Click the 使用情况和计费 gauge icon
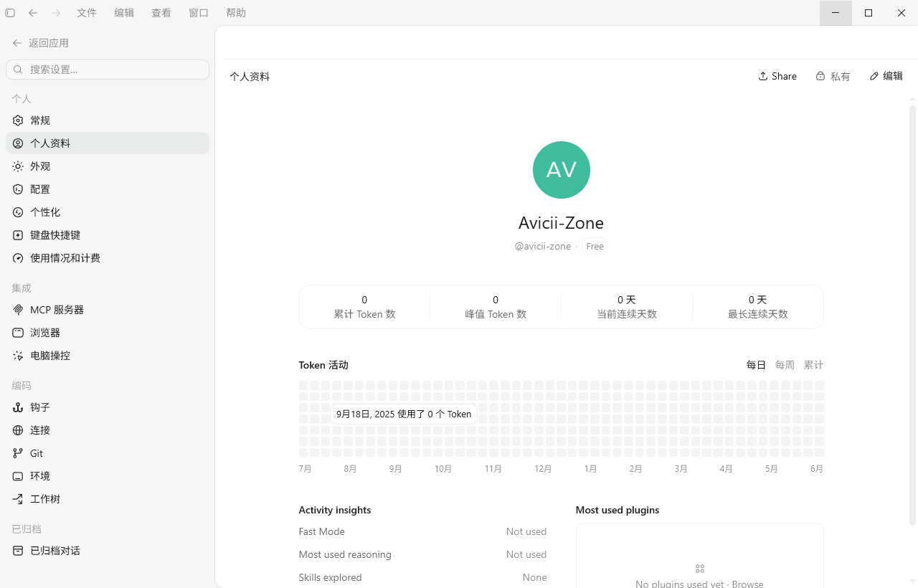Viewport: 918px width, 588px height. [x=18, y=258]
